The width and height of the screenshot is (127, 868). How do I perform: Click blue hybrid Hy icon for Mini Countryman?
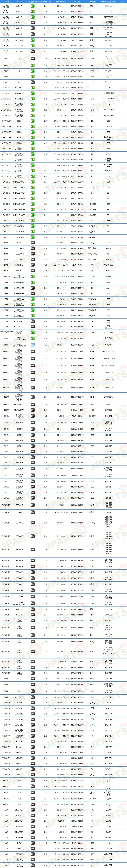coord(33,345)
